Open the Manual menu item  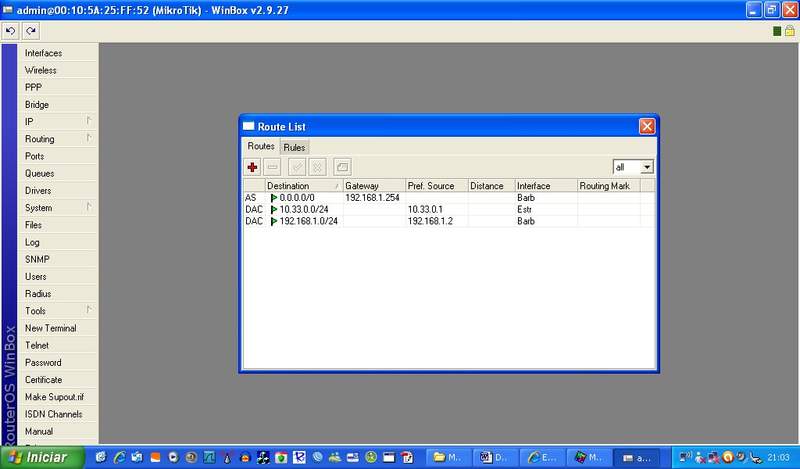tap(57, 431)
